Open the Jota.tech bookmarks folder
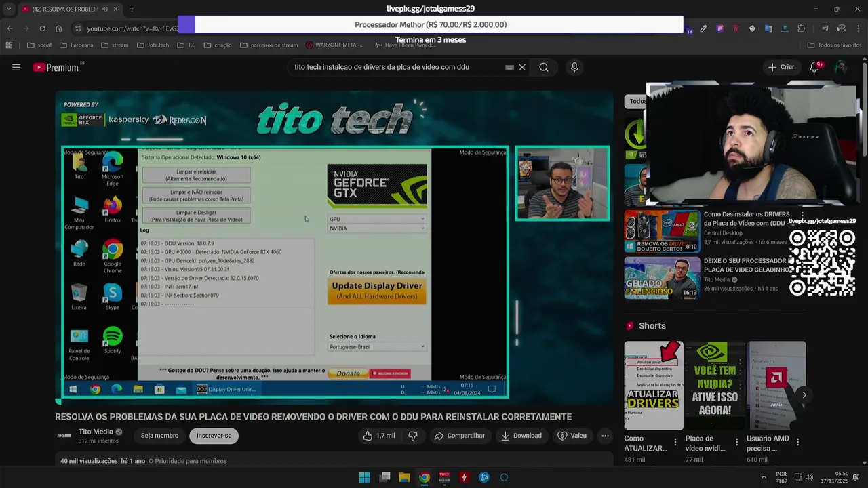Screen dimensions: 868x488 point(153,45)
